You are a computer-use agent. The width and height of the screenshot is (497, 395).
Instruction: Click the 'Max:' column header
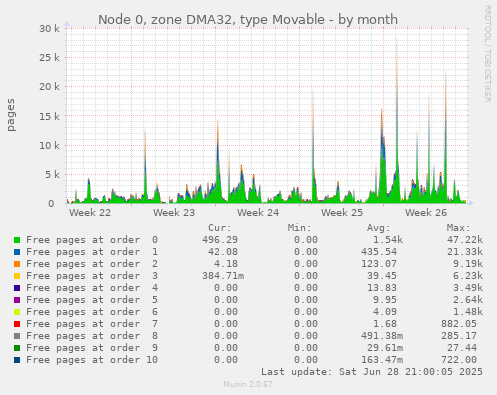(459, 228)
